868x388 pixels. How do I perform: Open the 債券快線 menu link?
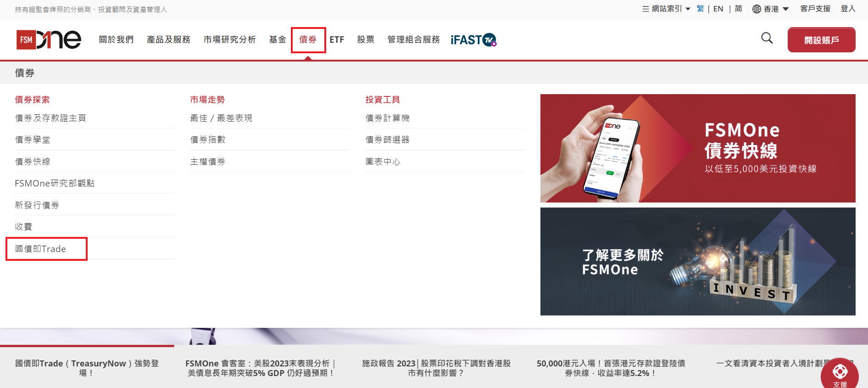[33, 162]
